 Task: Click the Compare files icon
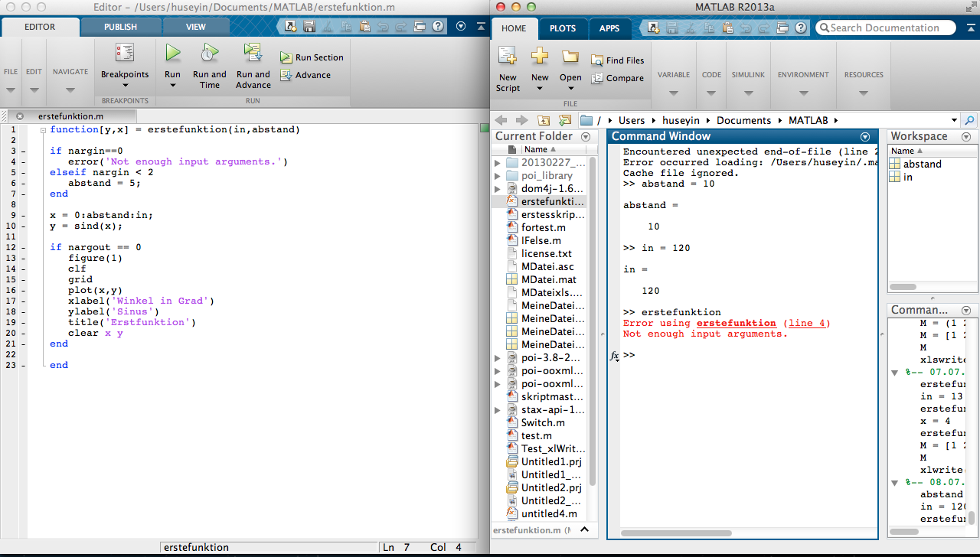click(x=597, y=78)
